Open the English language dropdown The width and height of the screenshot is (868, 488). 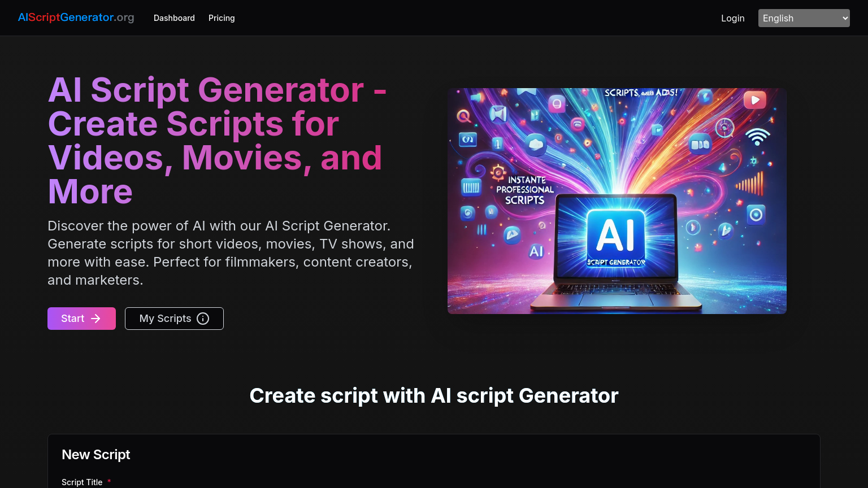click(x=804, y=18)
